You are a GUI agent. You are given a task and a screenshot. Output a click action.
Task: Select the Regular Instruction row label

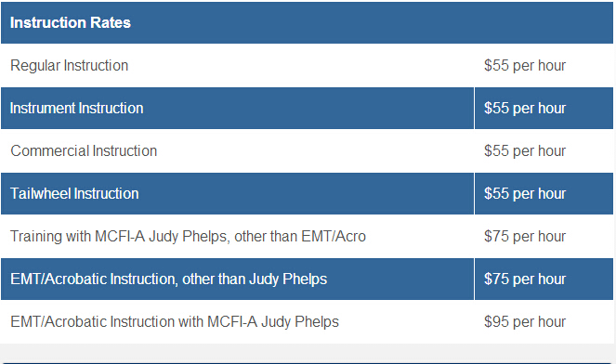tap(69, 66)
